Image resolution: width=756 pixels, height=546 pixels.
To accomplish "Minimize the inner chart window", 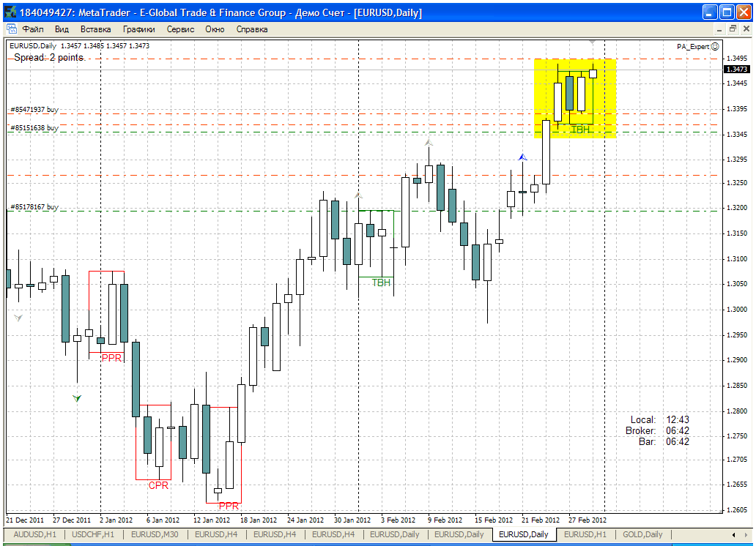I will click(x=719, y=29).
